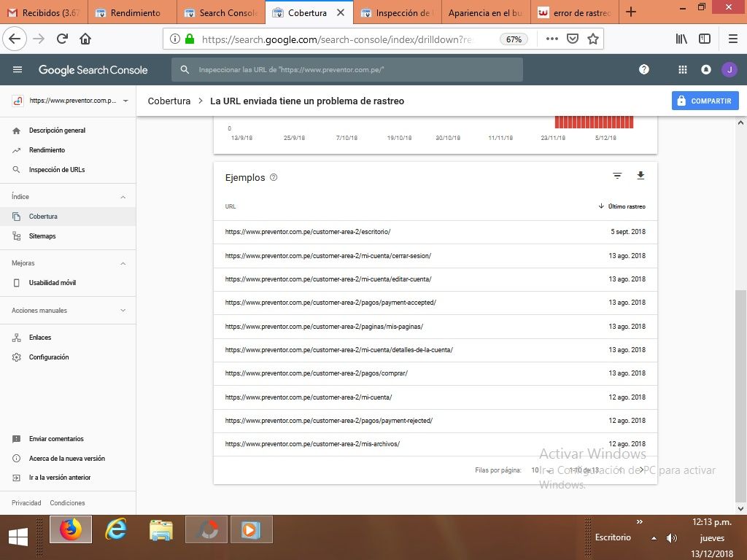Switch to Apariencia en el bu tab
The height and width of the screenshot is (560, 747).
tap(485, 12)
